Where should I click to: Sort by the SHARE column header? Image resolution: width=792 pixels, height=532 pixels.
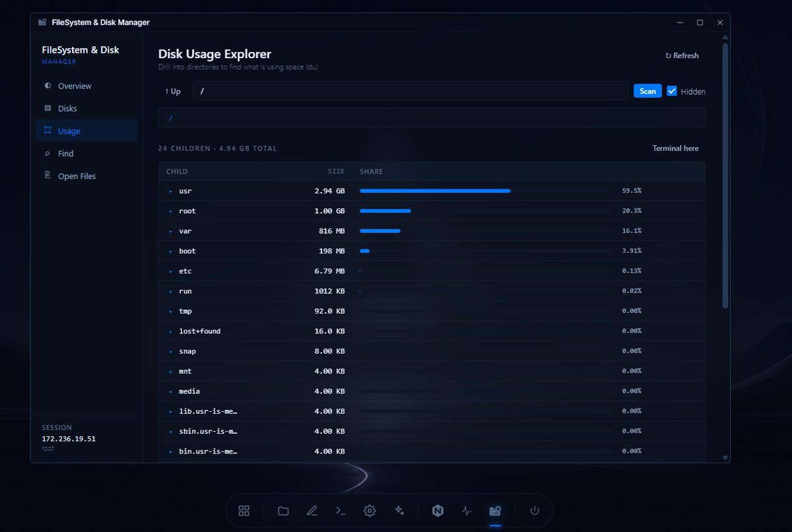(x=371, y=172)
